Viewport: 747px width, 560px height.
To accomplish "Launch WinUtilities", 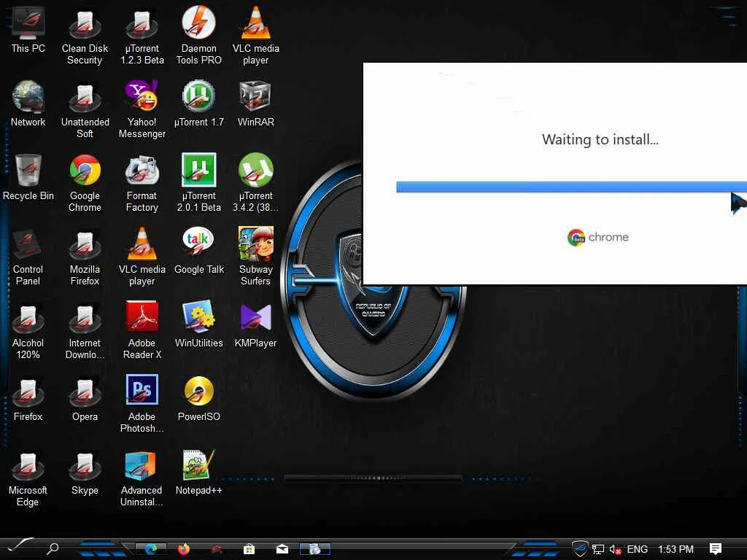I will [x=198, y=324].
